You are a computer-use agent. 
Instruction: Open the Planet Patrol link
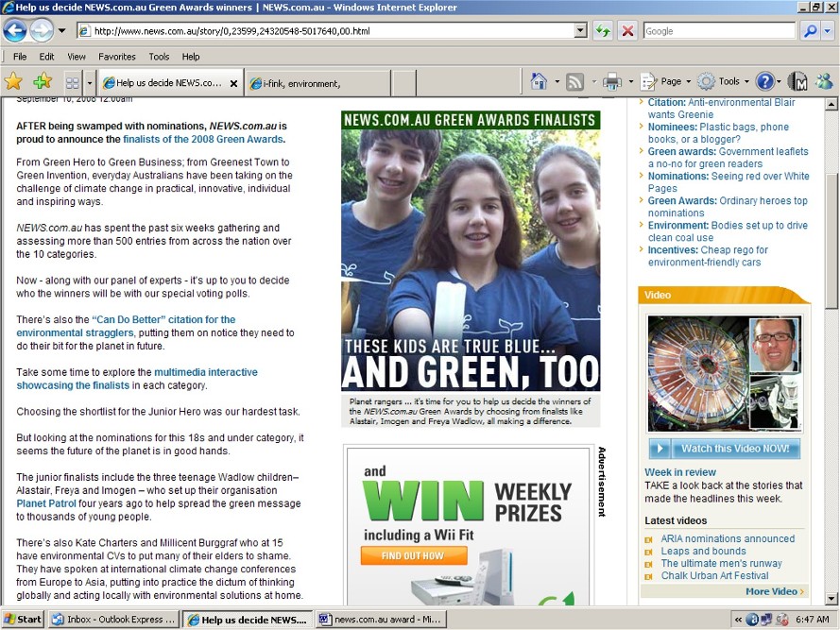[x=46, y=503]
